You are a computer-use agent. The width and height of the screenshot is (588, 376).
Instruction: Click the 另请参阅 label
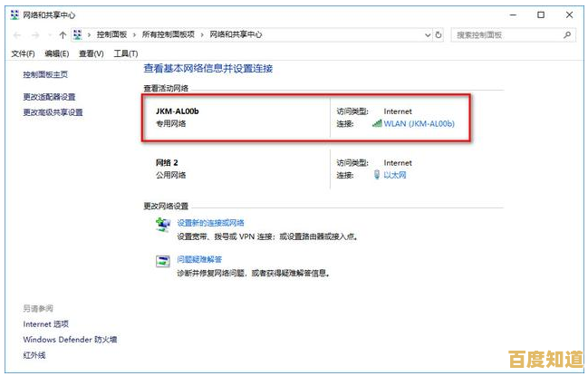38,308
